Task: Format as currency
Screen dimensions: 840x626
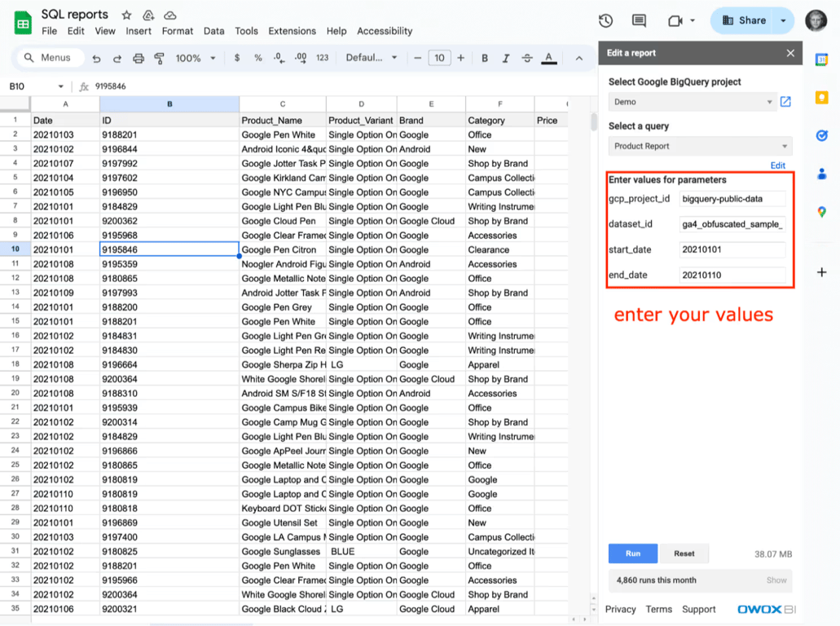Action: [x=237, y=58]
